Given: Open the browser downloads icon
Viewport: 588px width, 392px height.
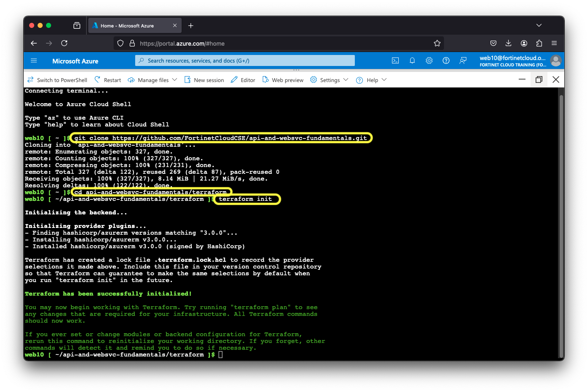Looking at the screenshot, I should coord(509,43).
